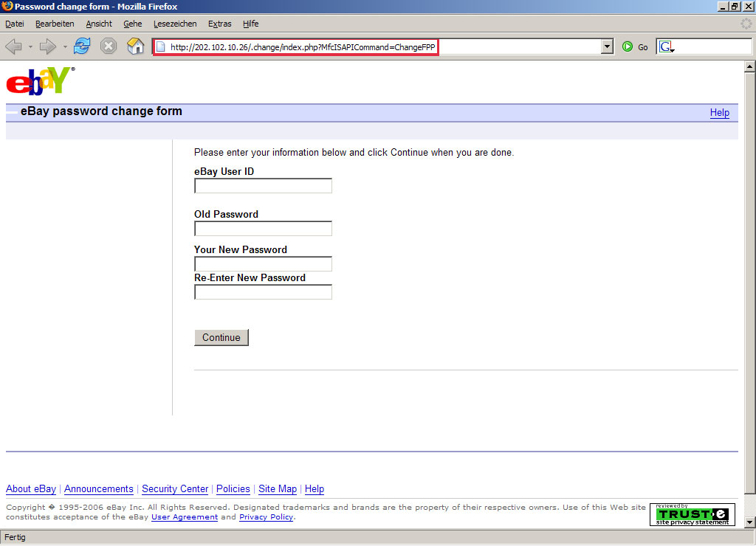Open the Announcements footer link
This screenshot has height=546, width=756.
click(x=99, y=488)
